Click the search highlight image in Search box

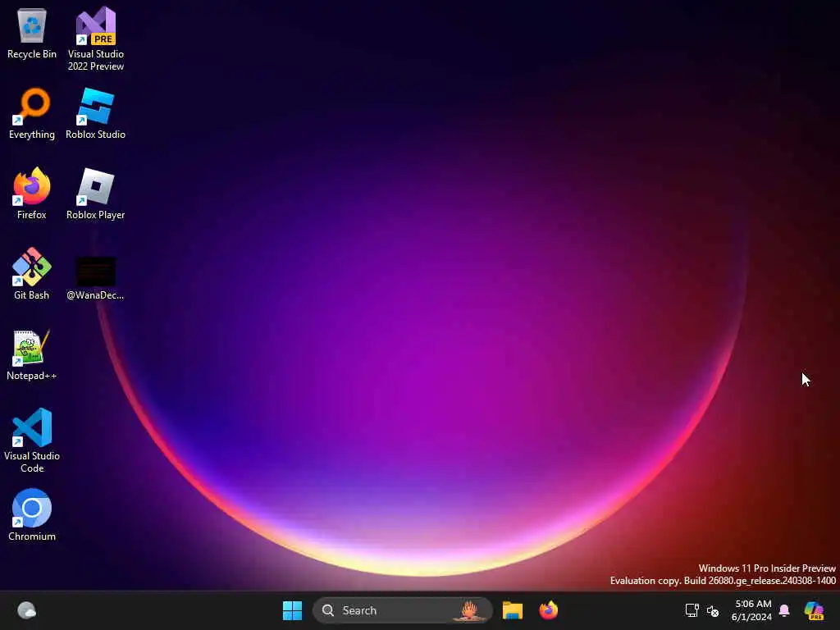coord(470,610)
